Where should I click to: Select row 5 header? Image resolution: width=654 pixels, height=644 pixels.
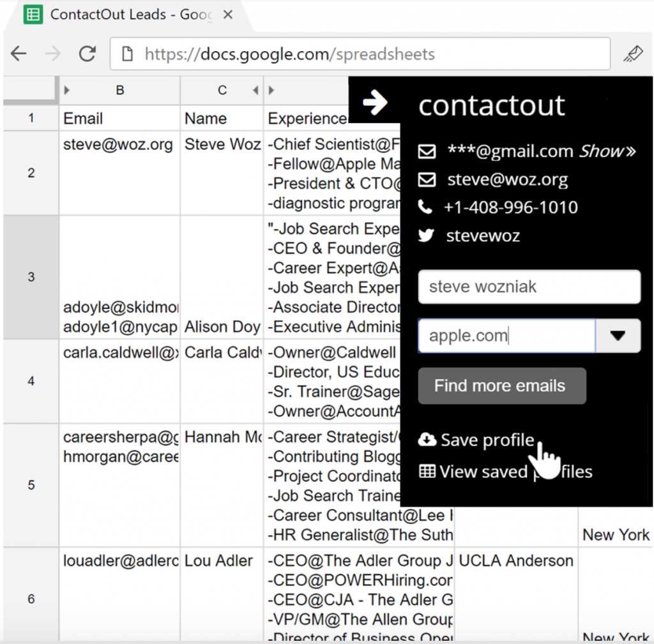(31, 485)
